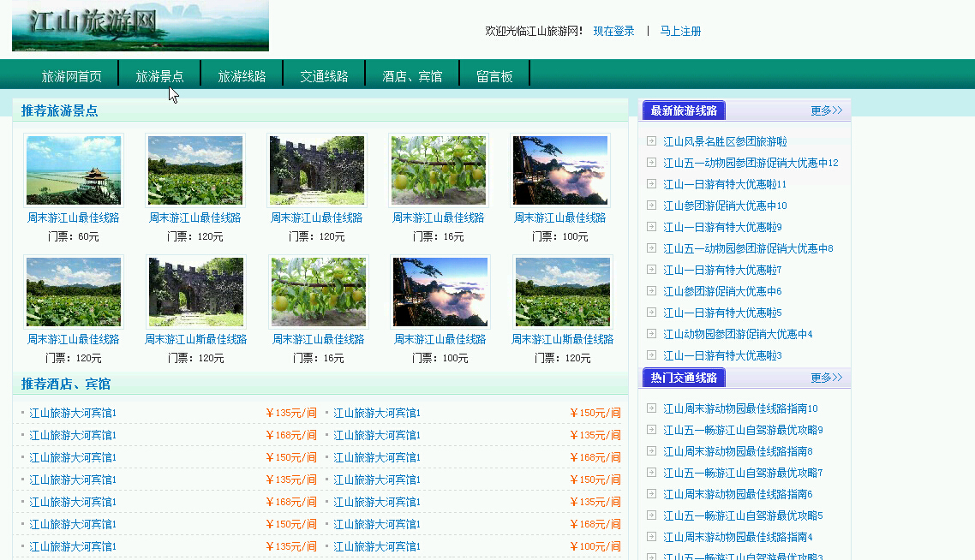Open the 江山五一畅游江山自驾游最优攻略7 link
The width and height of the screenshot is (975, 560).
[743, 473]
